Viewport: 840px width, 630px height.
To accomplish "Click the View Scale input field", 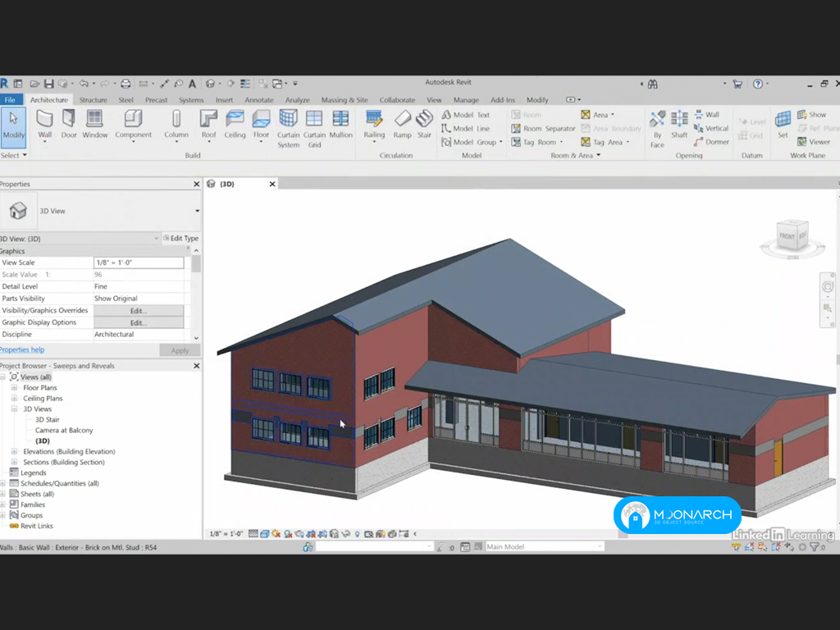I will pos(139,262).
